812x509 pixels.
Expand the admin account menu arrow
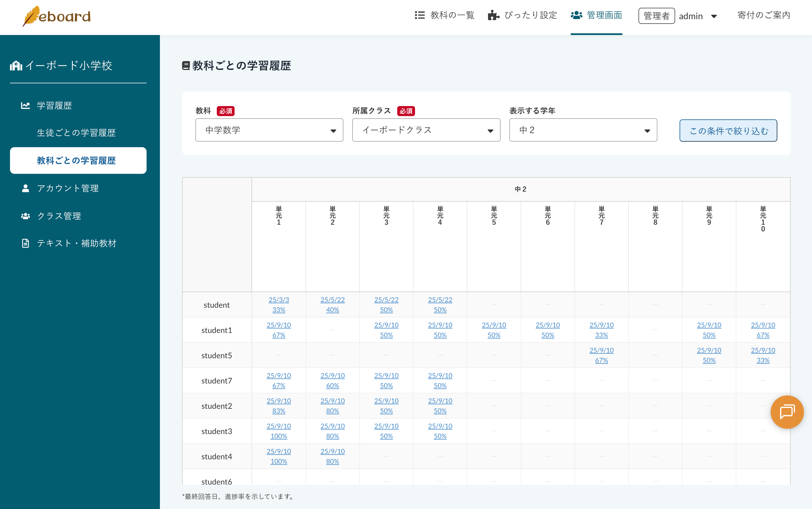[x=714, y=16]
